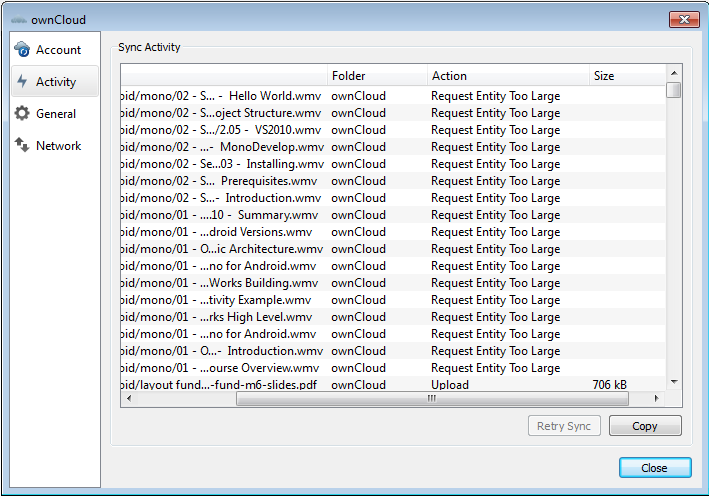Click the Size column header
Viewport: 709px width, 499px height.
click(627, 76)
